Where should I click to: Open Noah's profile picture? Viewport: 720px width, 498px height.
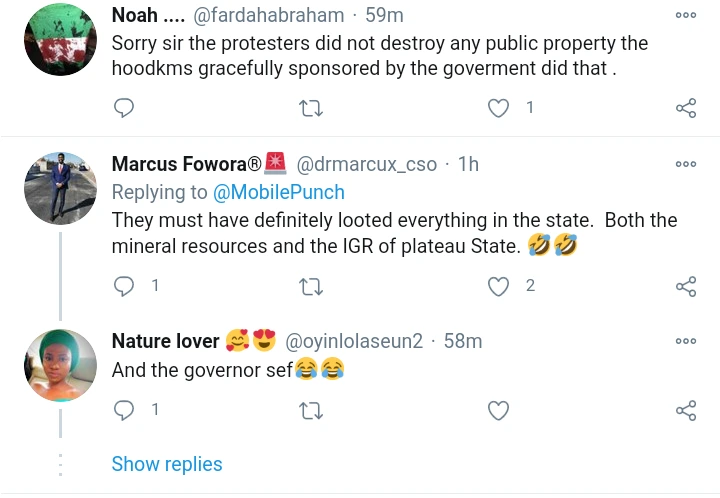click(x=60, y=39)
